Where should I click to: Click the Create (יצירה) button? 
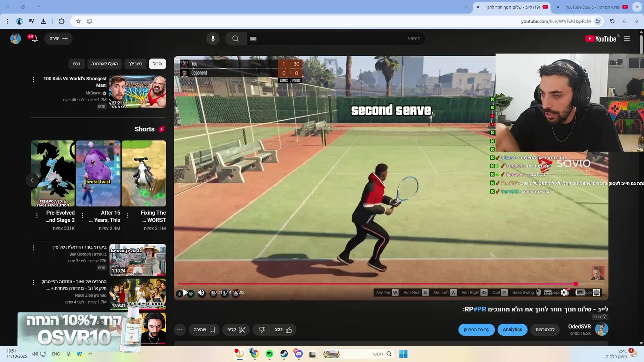point(59,39)
